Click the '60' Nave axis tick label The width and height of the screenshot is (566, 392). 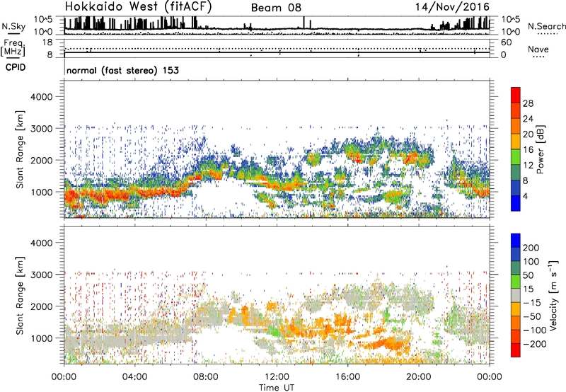click(507, 42)
